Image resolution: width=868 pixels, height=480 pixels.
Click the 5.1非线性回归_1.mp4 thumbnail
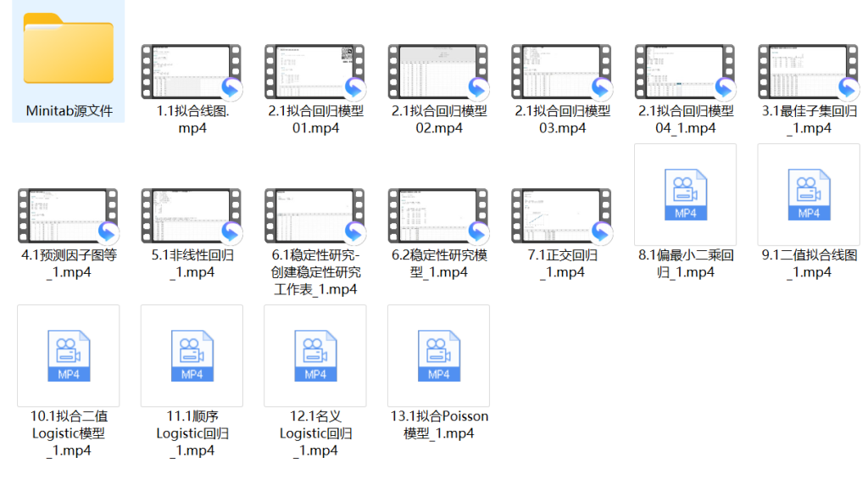tap(192, 216)
